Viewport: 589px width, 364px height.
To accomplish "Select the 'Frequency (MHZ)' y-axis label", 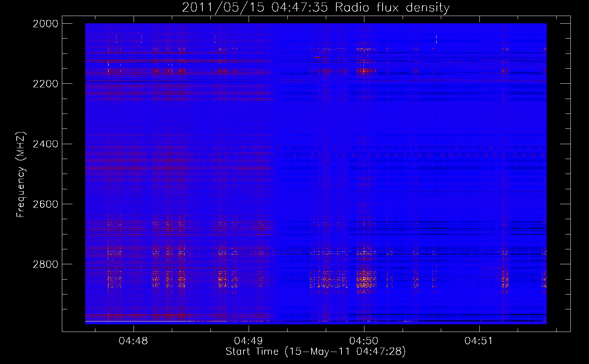I will [21, 175].
